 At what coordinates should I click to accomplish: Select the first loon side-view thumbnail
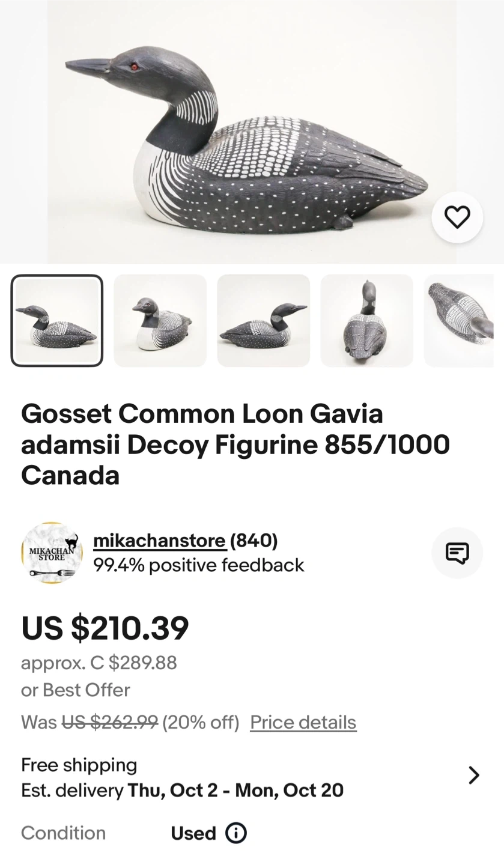[x=57, y=321]
